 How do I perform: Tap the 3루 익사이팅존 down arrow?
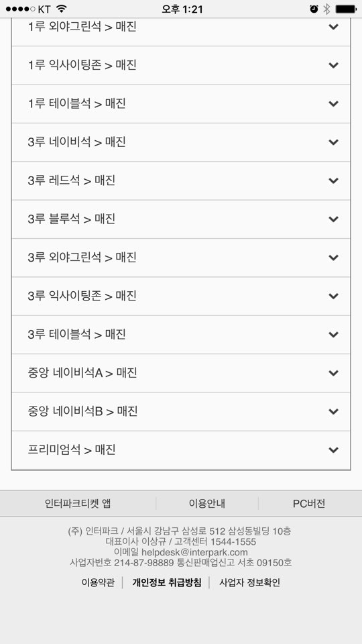click(334, 296)
